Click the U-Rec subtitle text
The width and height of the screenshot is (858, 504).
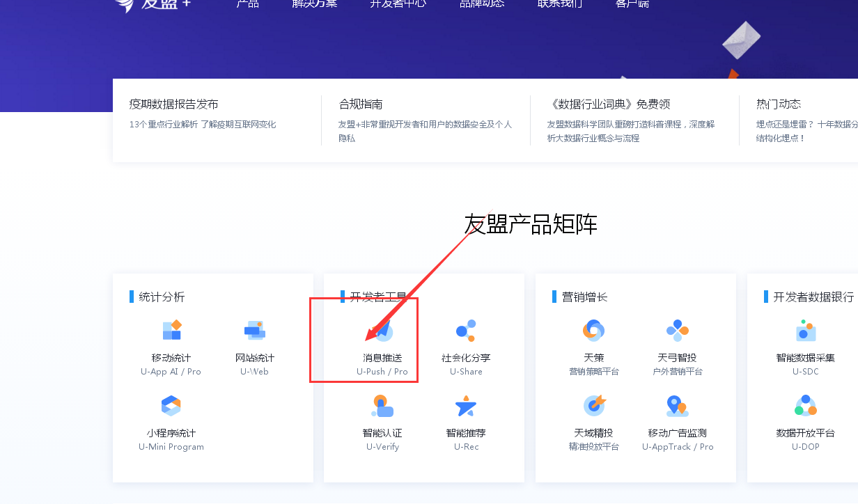click(466, 447)
